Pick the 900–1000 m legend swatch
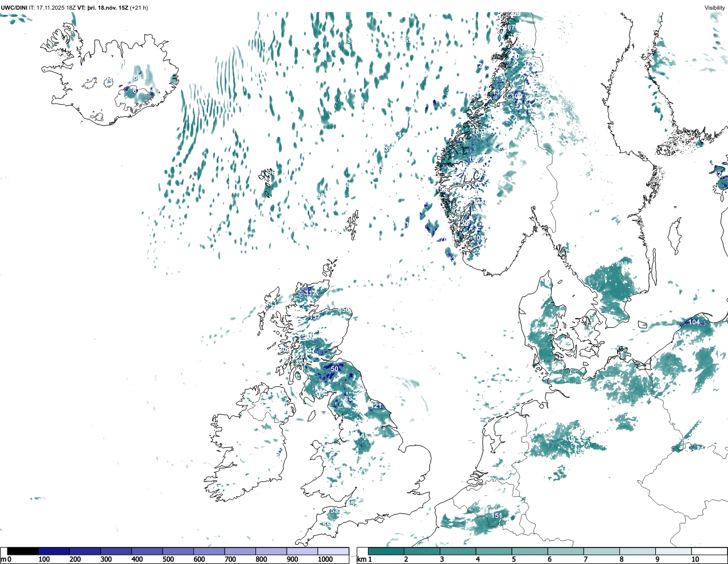This screenshot has height=564, width=728. [x=302, y=551]
